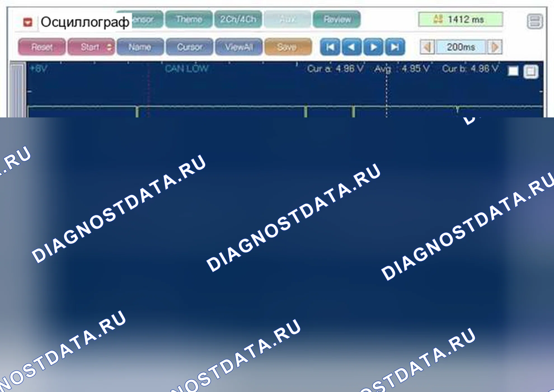Click the CAN LOW channel label
This screenshot has width=554, height=392.
click(187, 69)
